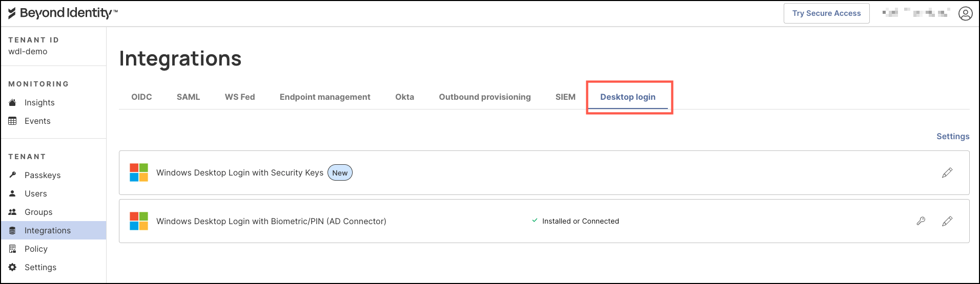The image size is (980, 284).
Task: Click key icon for AD Connector integration
Action: click(921, 221)
